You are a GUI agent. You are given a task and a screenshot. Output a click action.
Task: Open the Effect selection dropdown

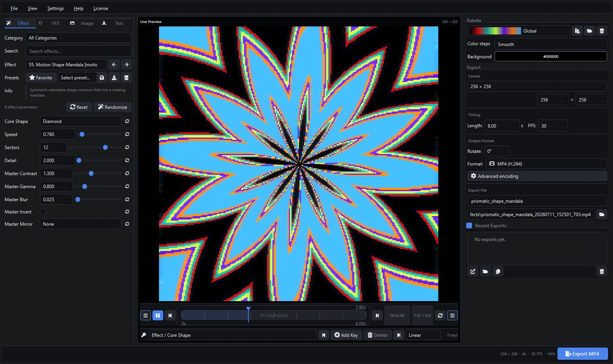point(66,65)
